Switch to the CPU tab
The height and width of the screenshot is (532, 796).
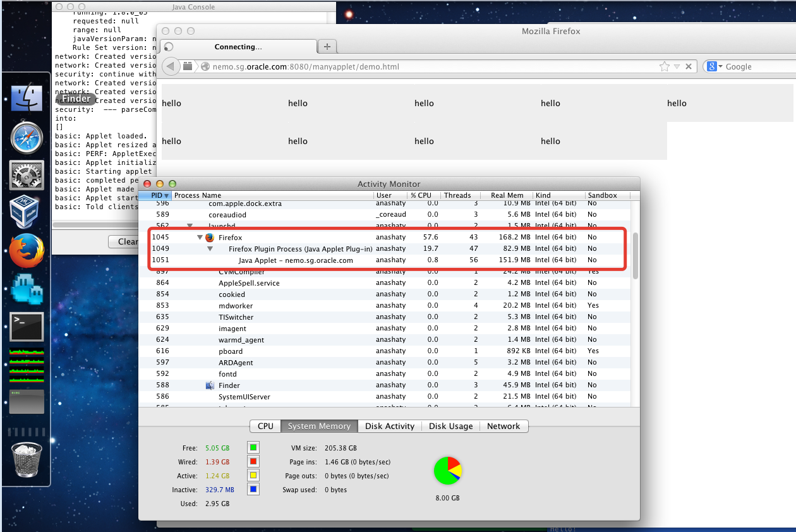click(265, 426)
